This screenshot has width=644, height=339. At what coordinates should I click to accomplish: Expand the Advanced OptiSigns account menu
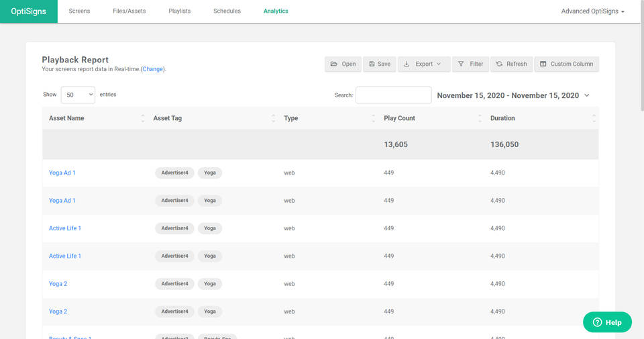(x=592, y=11)
